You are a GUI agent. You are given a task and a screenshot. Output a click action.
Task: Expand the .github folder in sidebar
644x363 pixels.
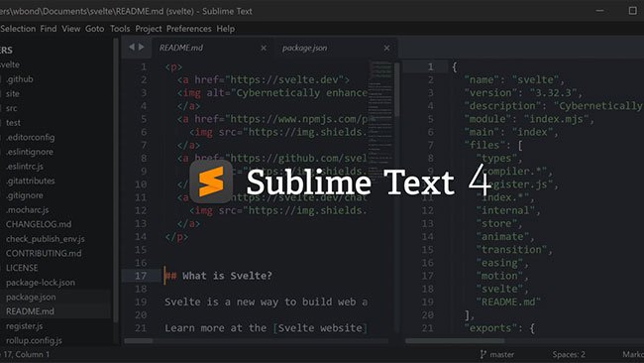coord(19,79)
